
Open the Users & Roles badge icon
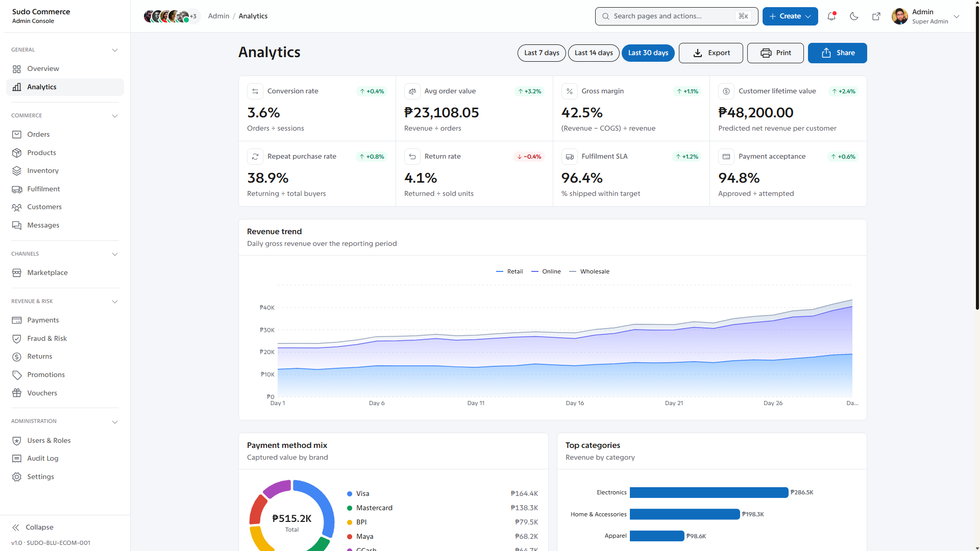pyautogui.click(x=17, y=441)
